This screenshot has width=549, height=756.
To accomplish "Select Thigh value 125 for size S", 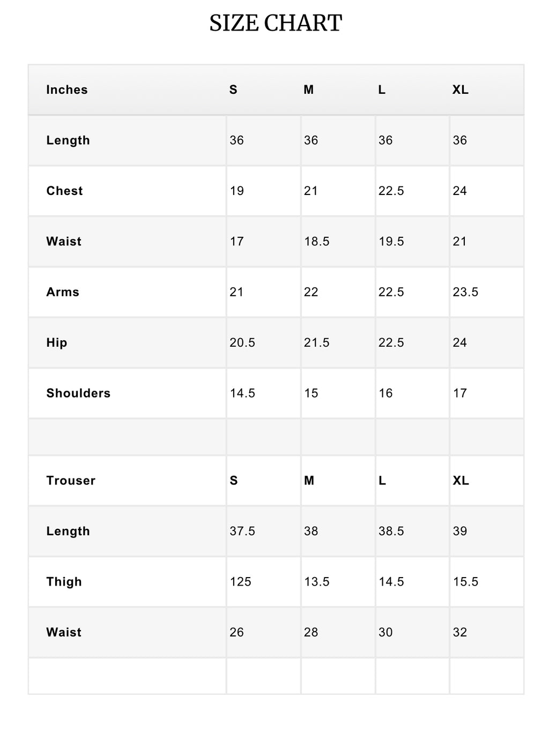I will (240, 582).
